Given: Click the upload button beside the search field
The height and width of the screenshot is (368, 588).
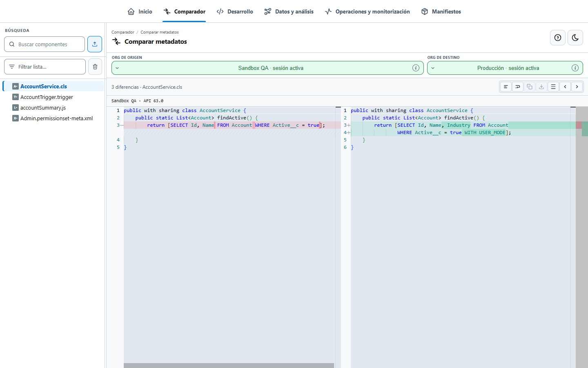Looking at the screenshot, I should pos(95,44).
